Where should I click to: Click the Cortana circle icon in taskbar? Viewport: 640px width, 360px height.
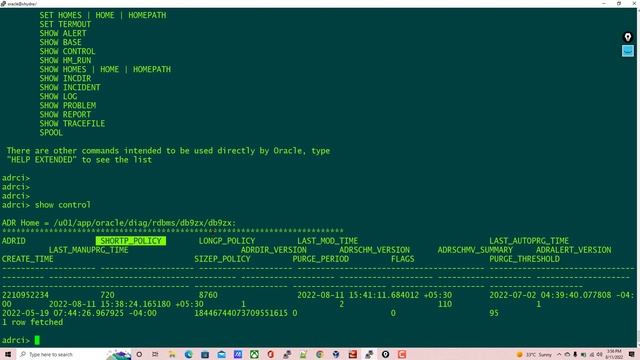(x=139, y=354)
